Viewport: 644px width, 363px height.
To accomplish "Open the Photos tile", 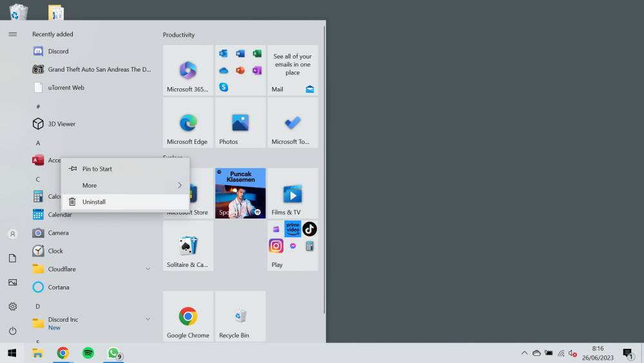I will tap(240, 123).
